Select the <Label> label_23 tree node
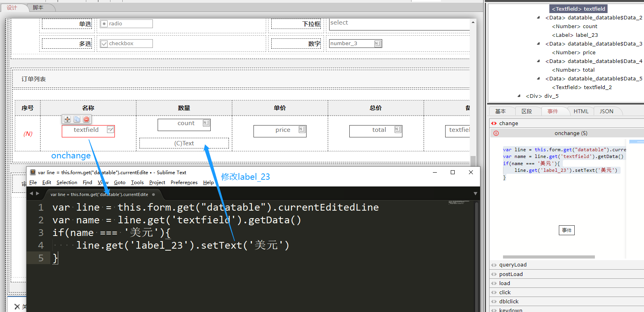 [x=575, y=35]
